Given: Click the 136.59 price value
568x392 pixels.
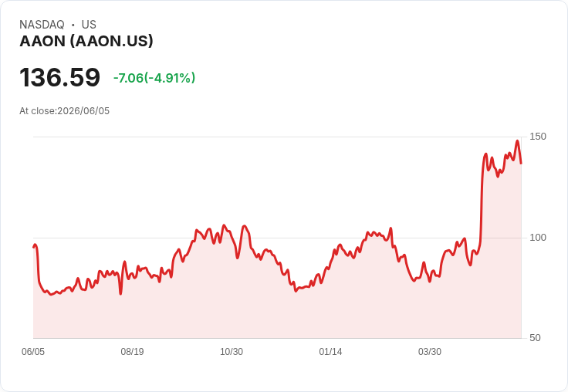Looking at the screenshot, I should point(59,77).
